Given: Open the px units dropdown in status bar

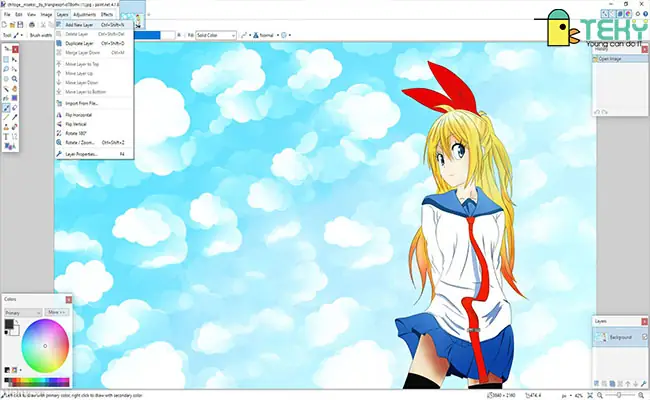Looking at the screenshot, I should (566, 395).
